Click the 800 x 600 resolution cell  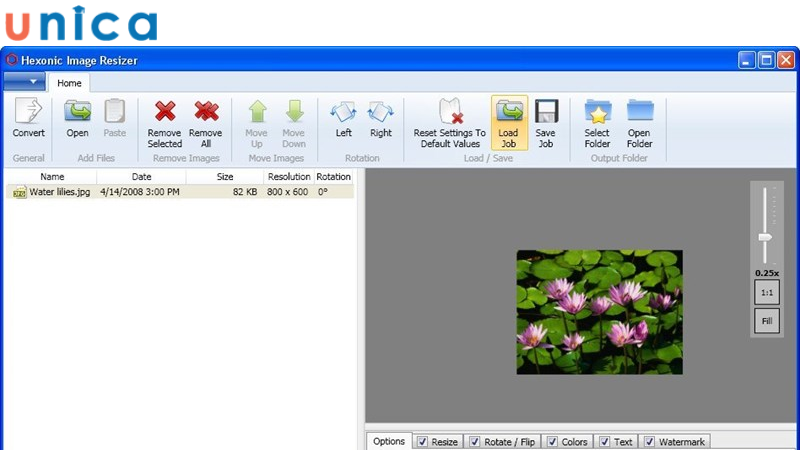pyautogui.click(x=287, y=192)
